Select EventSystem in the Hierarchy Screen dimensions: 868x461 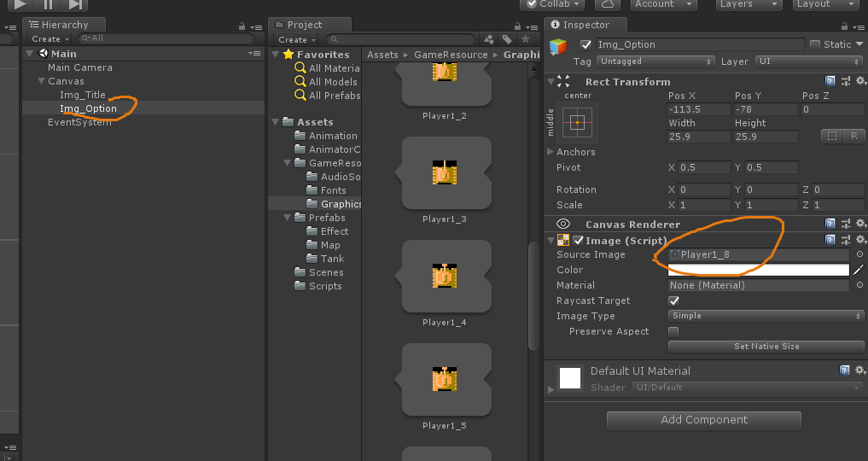pos(79,122)
